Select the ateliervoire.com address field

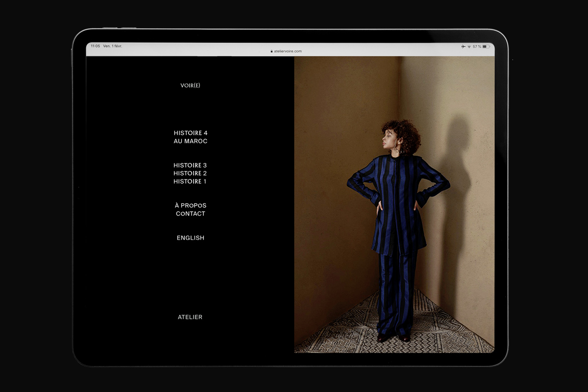click(288, 51)
